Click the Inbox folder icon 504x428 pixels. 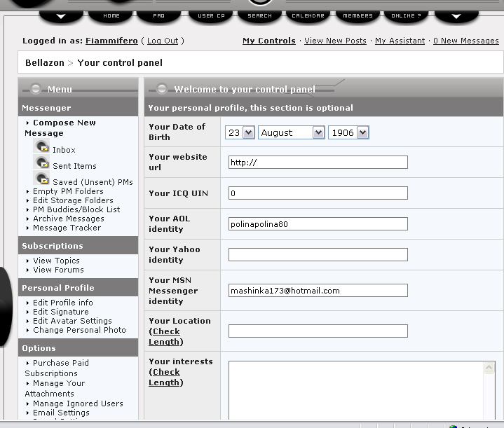coord(41,147)
